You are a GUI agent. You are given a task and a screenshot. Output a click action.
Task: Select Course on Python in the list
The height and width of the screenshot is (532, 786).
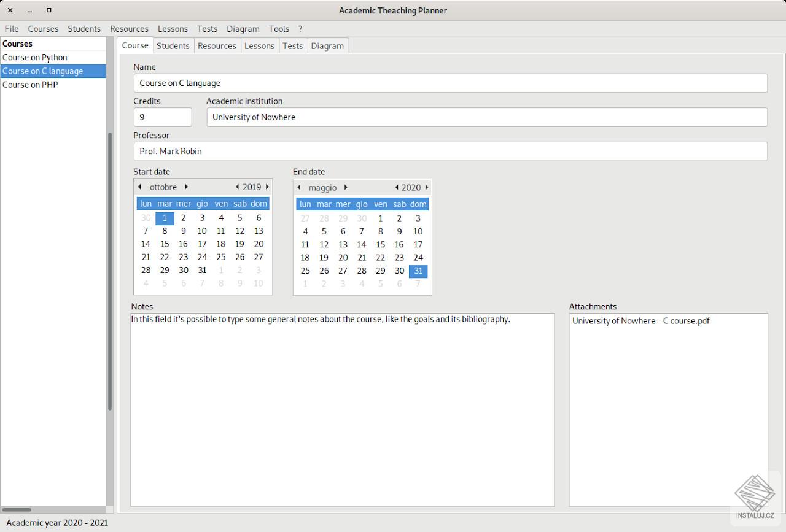click(x=53, y=58)
